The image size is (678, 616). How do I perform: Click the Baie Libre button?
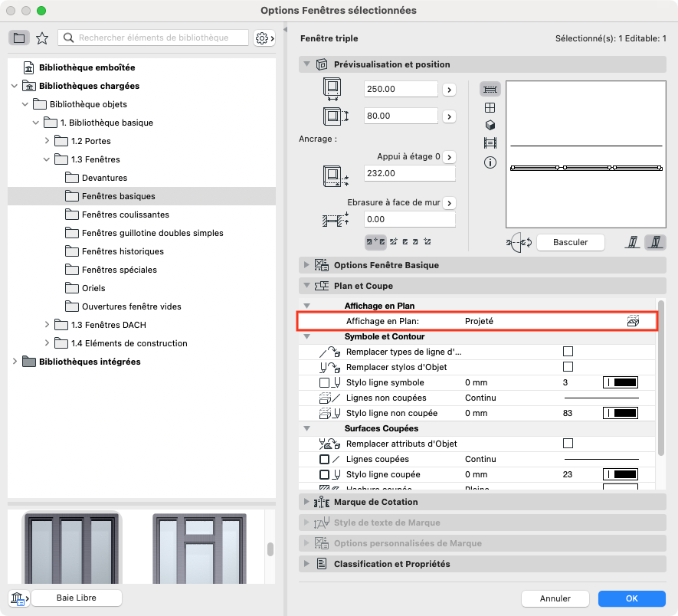click(x=77, y=598)
